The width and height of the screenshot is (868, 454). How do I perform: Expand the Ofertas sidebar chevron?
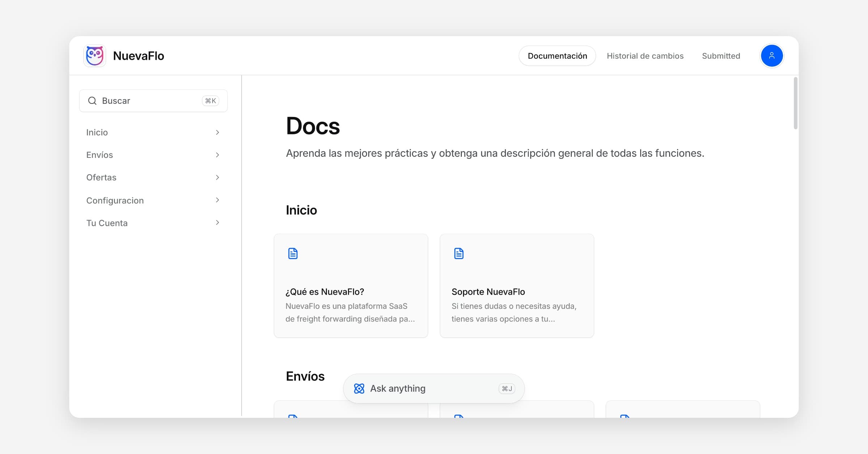[217, 177]
